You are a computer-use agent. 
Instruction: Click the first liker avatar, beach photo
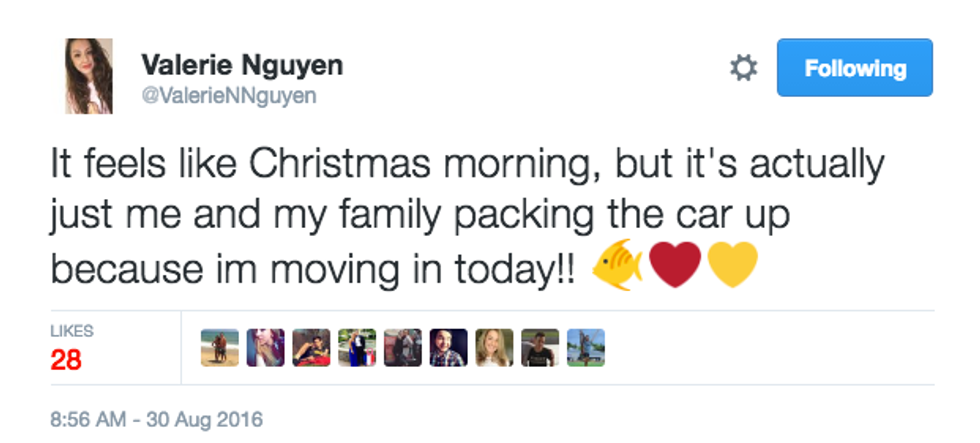pyautogui.click(x=220, y=348)
